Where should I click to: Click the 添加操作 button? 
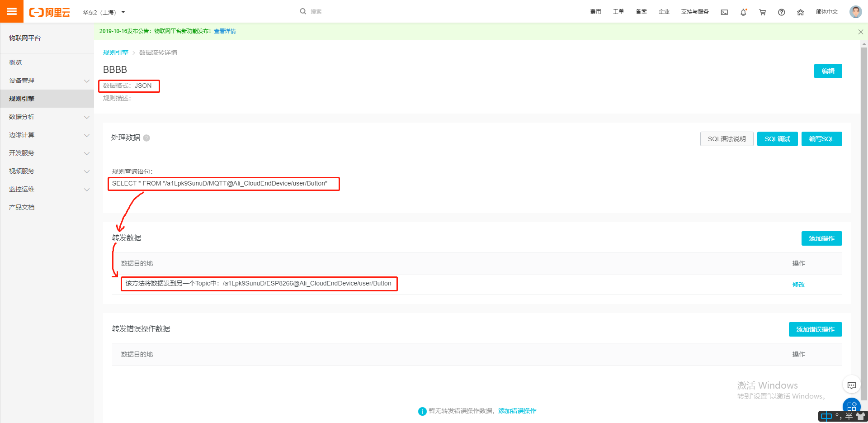[821, 238]
